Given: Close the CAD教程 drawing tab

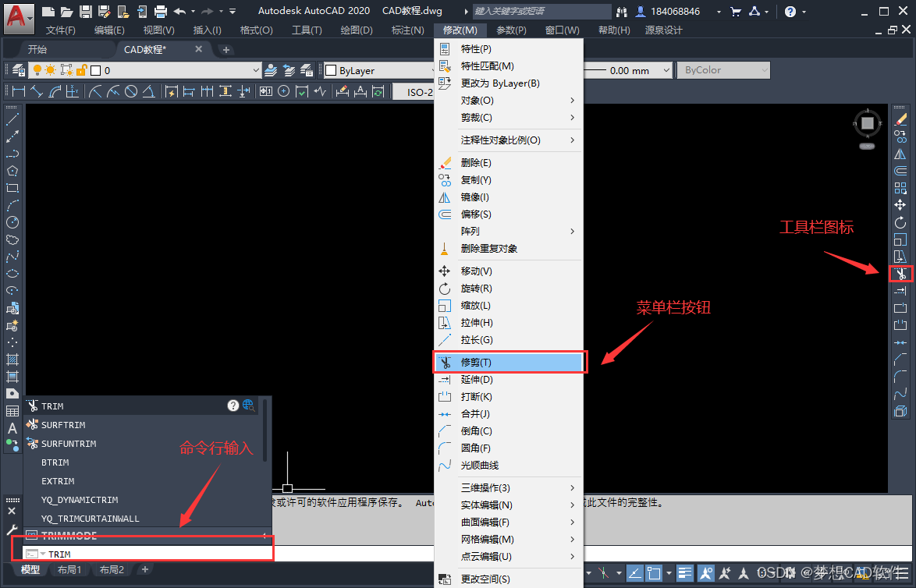Looking at the screenshot, I should tap(199, 49).
